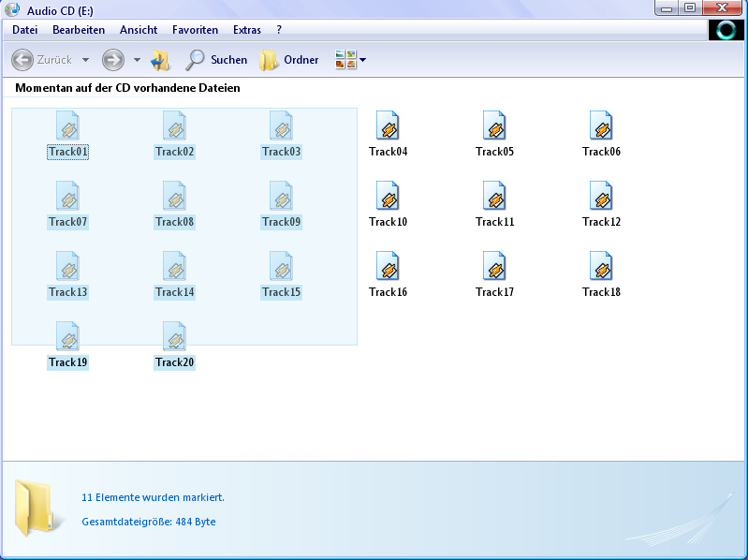This screenshot has height=560, width=748.
Task: Click the folder icon in details pane
Action: [36, 508]
